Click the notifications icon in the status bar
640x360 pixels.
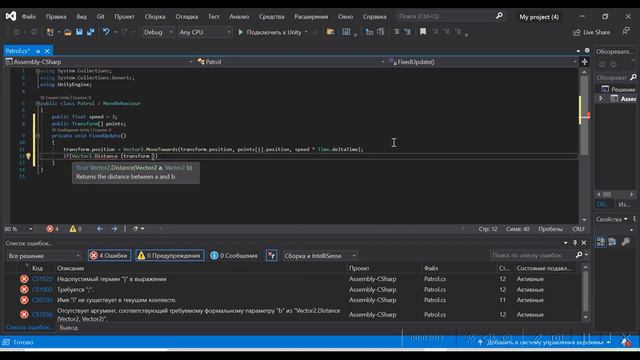[626, 342]
